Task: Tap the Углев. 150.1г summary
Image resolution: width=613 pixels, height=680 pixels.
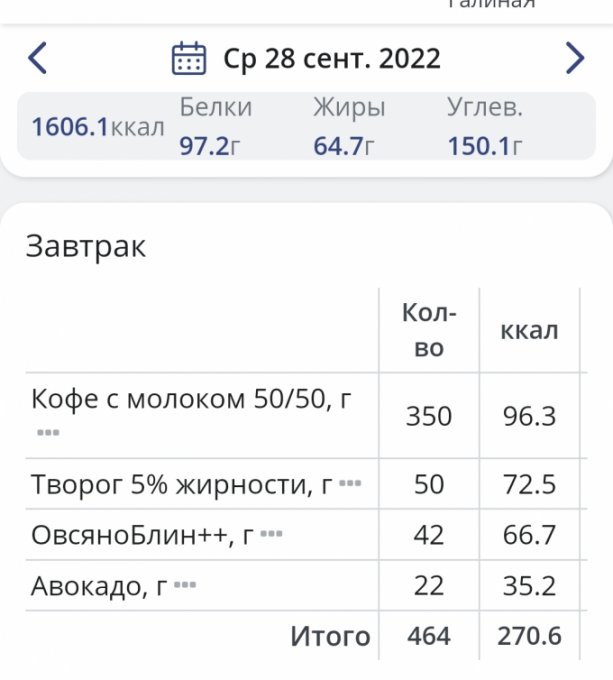Action: (x=486, y=127)
